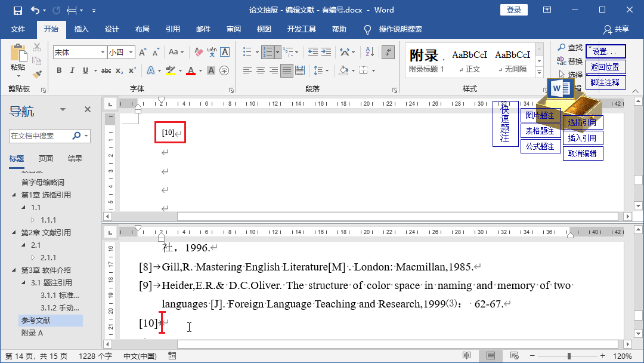Apply superscript formatting

point(132,70)
